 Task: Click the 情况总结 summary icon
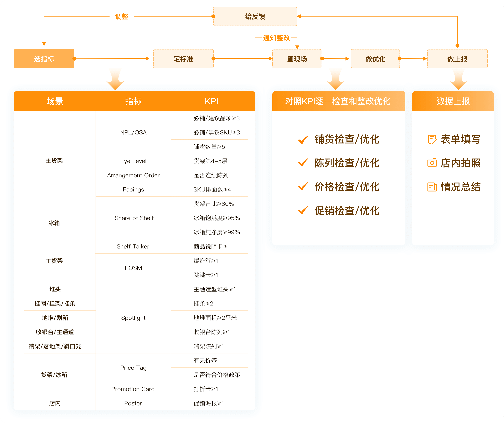point(432,187)
